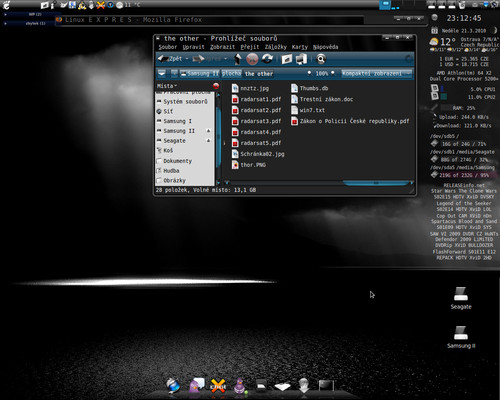Open the Záložky menu
This screenshot has height=400, width=500.
point(276,47)
